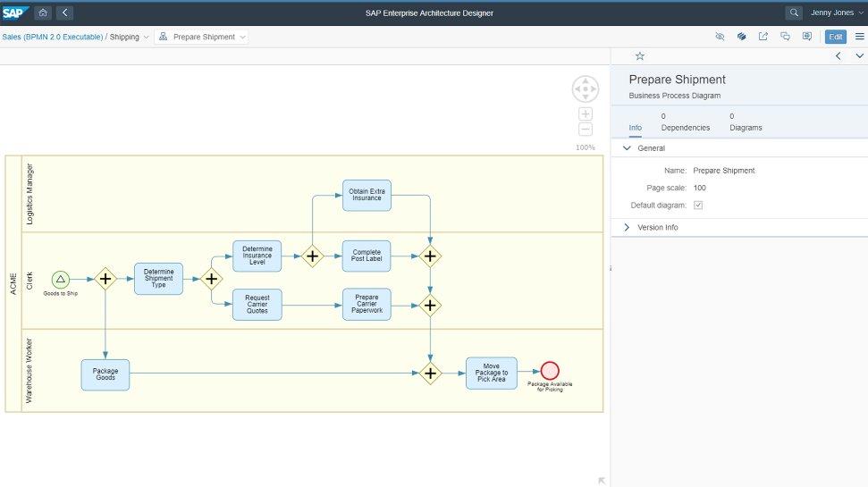This screenshot has width=868, height=487.
Task: Select the Logistics Manager lane label
Action: click(29, 194)
